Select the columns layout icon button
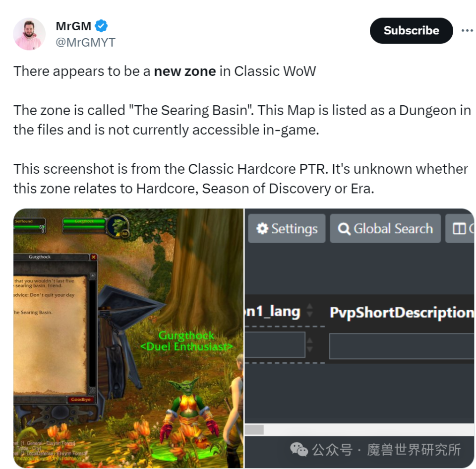 click(x=460, y=228)
